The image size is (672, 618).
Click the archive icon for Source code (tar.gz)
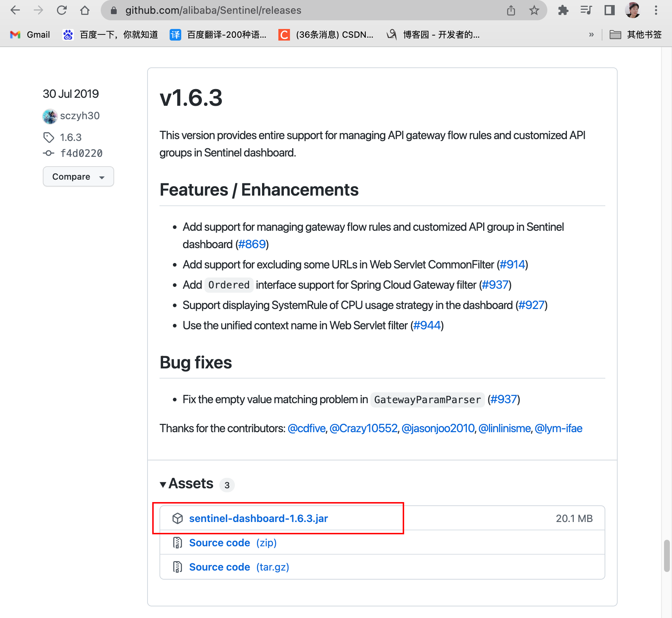178,567
